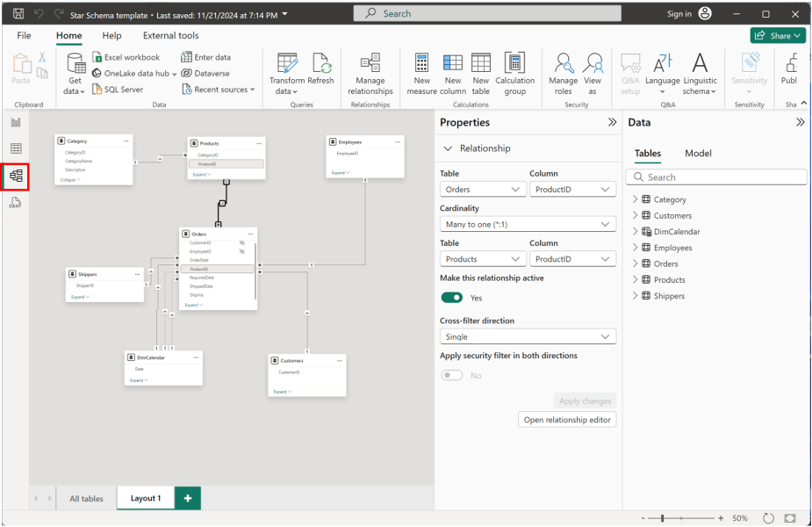Open Cross-filter direction dropdown
This screenshot has width=812, height=527.
[x=528, y=336]
